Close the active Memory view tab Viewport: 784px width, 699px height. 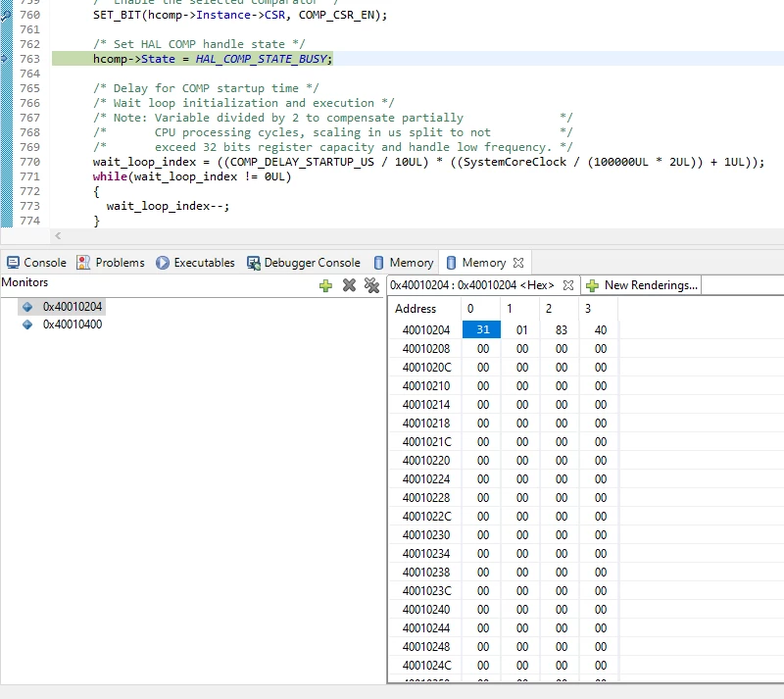tap(518, 262)
